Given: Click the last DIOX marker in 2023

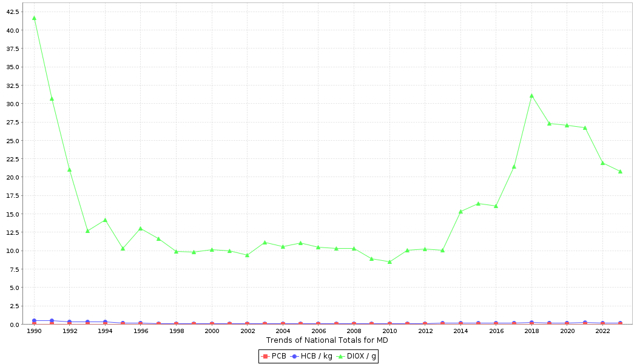Looking at the screenshot, I should click(620, 171).
